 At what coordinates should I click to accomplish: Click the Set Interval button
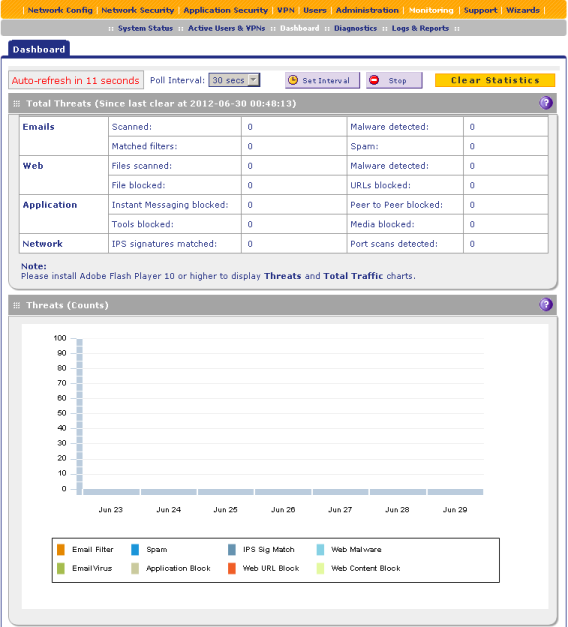pos(322,80)
